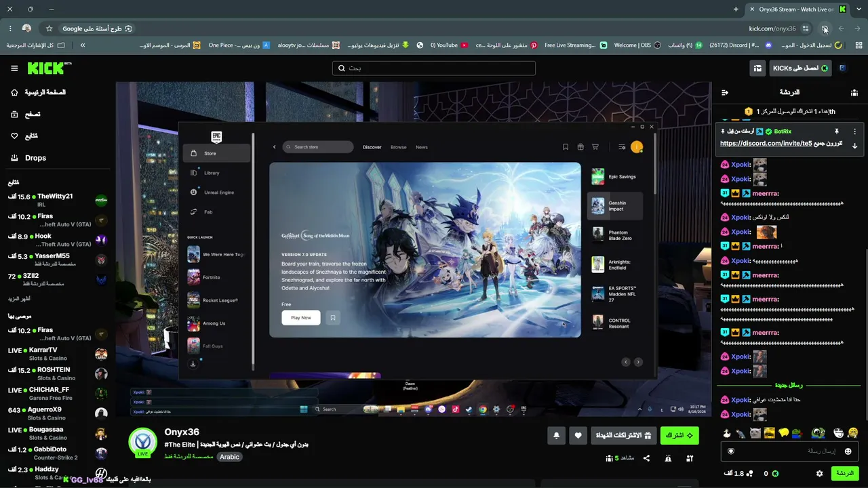The height and width of the screenshot is (488, 868).
Task: Go to the Kick home logo
Action: pos(49,68)
